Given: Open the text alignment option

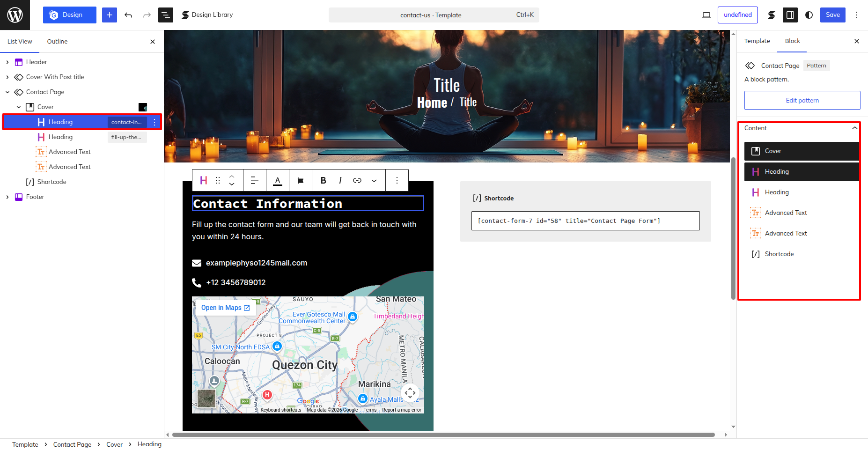Looking at the screenshot, I should pyautogui.click(x=255, y=180).
